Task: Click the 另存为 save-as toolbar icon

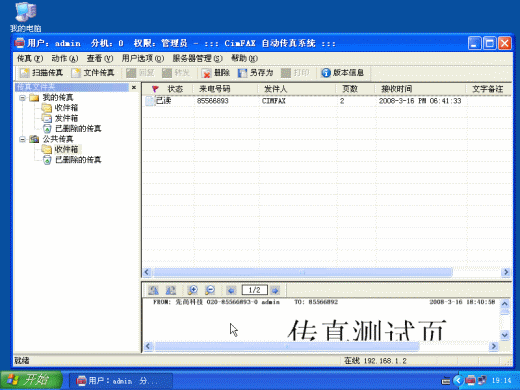Action: point(242,73)
